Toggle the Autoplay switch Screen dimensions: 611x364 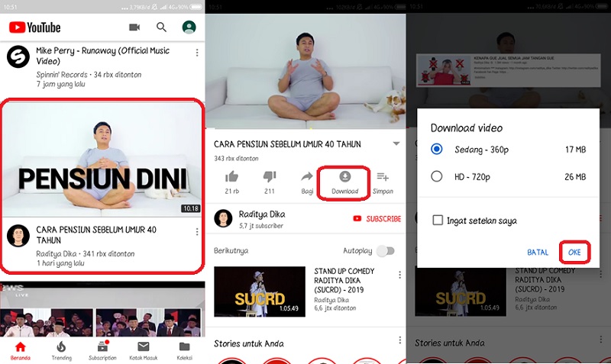click(386, 251)
